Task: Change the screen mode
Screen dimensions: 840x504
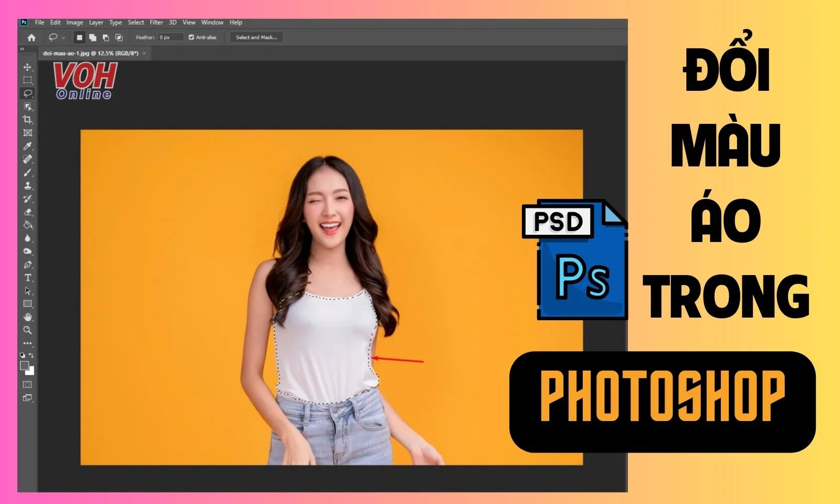Action: pyautogui.click(x=27, y=398)
